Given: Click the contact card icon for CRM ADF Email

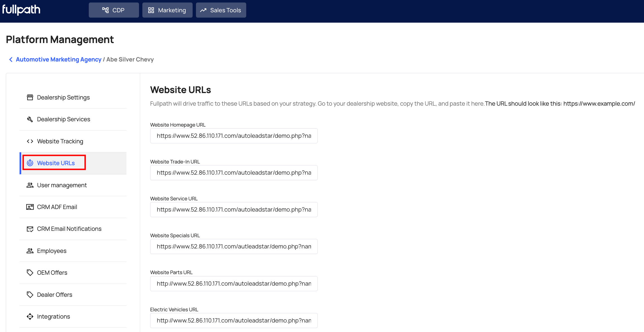Looking at the screenshot, I should (x=30, y=207).
